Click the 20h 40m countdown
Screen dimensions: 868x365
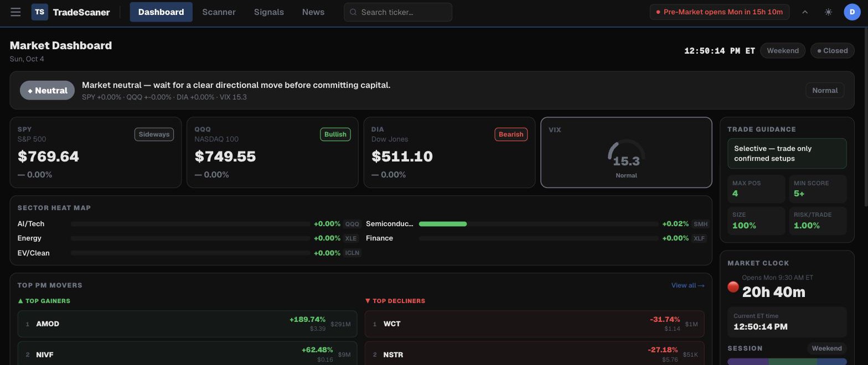click(773, 292)
